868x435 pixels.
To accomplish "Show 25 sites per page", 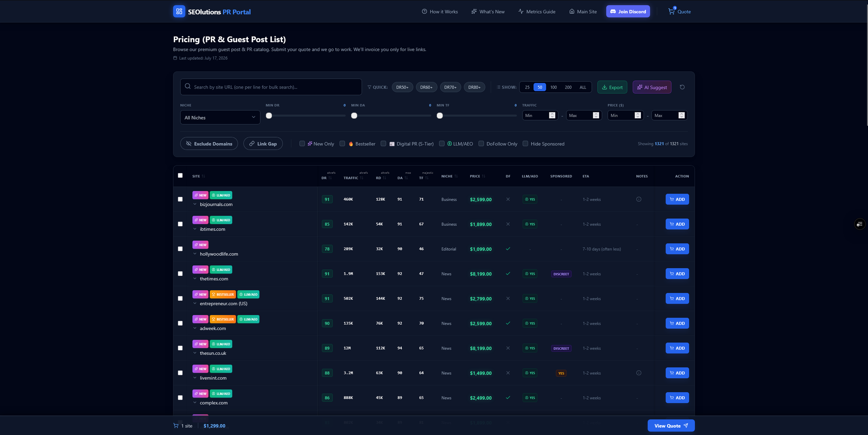I will pyautogui.click(x=527, y=87).
